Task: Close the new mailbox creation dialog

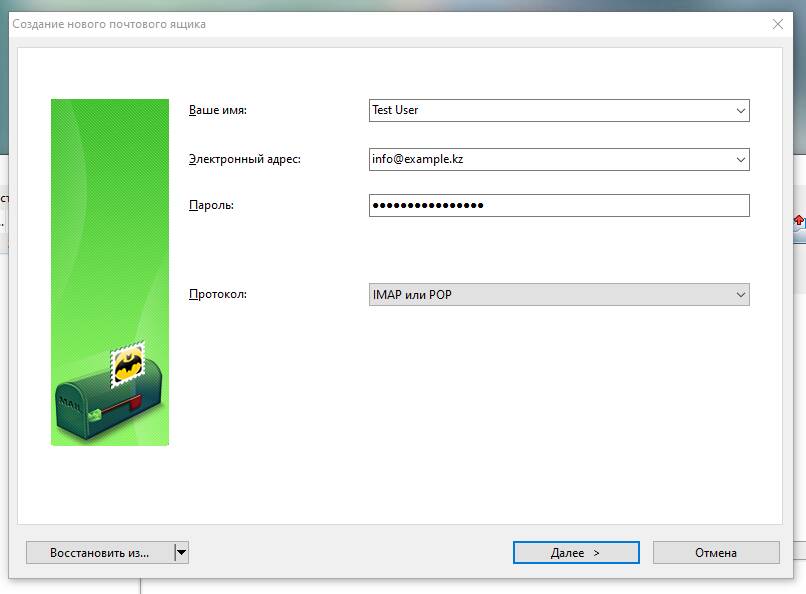Action: (x=777, y=24)
